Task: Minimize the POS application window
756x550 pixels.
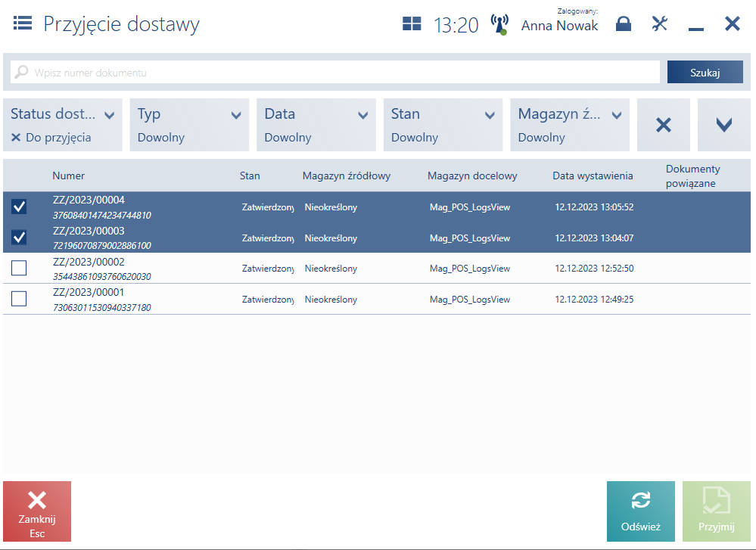Action: coord(695,30)
